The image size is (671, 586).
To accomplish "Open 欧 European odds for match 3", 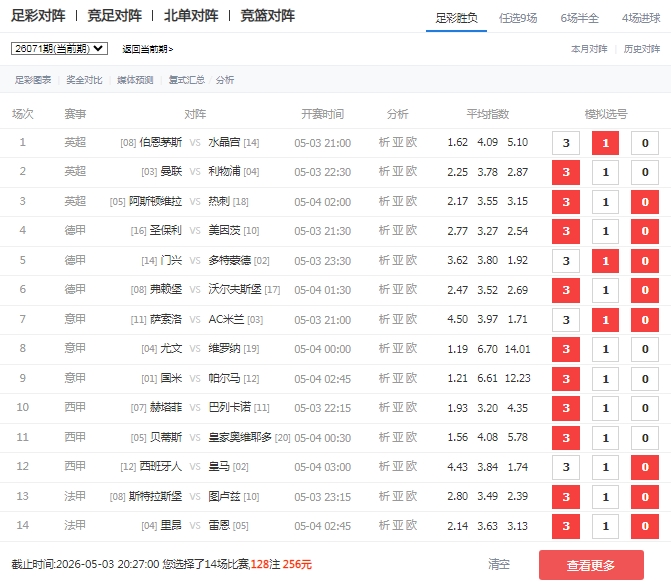I will pos(411,201).
